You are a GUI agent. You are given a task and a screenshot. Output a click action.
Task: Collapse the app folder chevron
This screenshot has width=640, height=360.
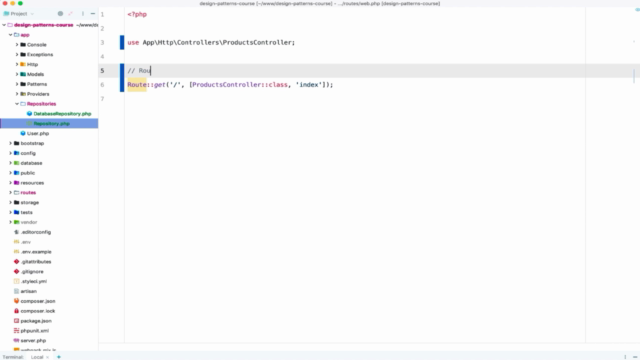point(11,35)
